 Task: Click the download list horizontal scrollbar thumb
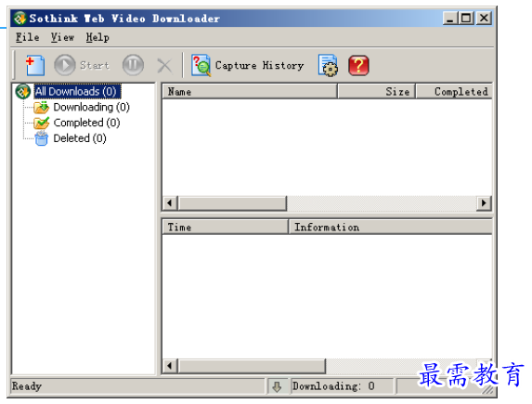(233, 203)
